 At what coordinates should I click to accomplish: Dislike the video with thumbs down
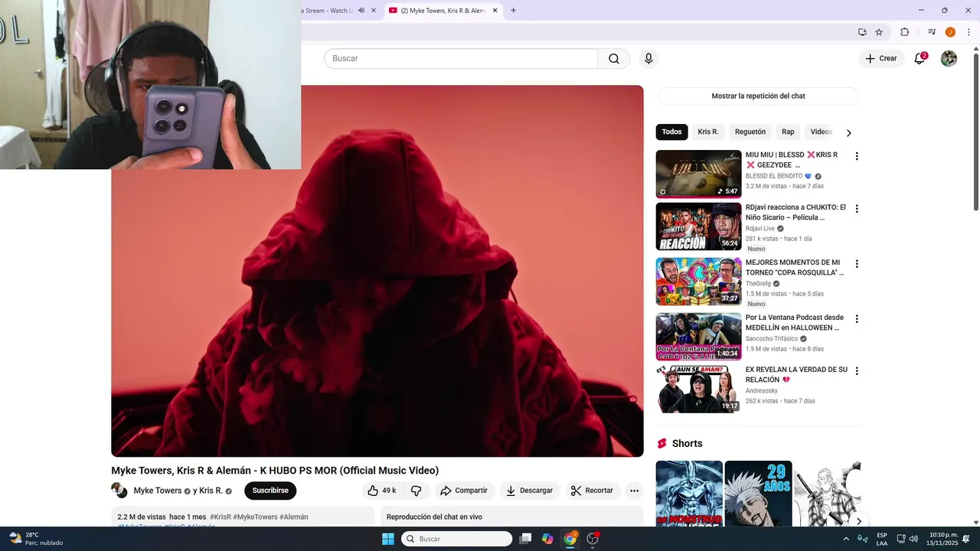[x=416, y=491]
